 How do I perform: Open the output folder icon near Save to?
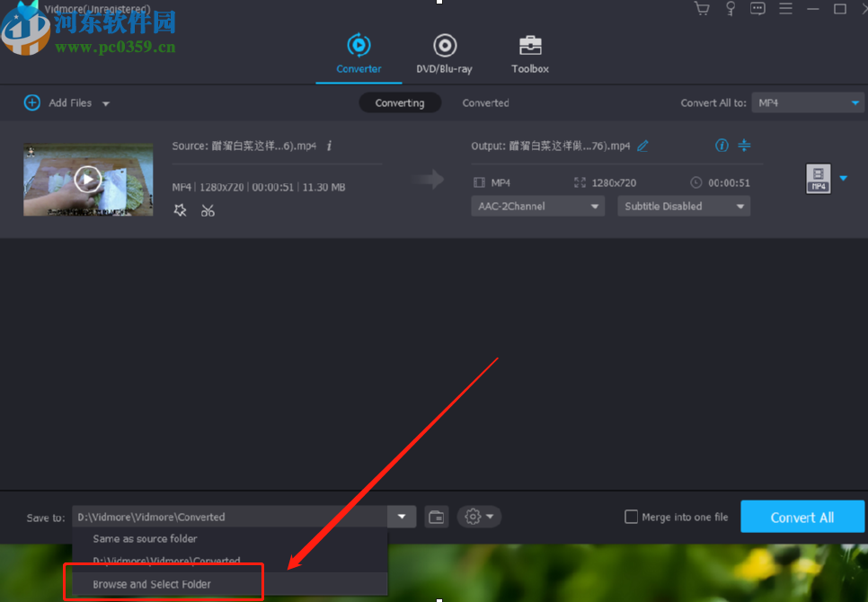pos(437,517)
